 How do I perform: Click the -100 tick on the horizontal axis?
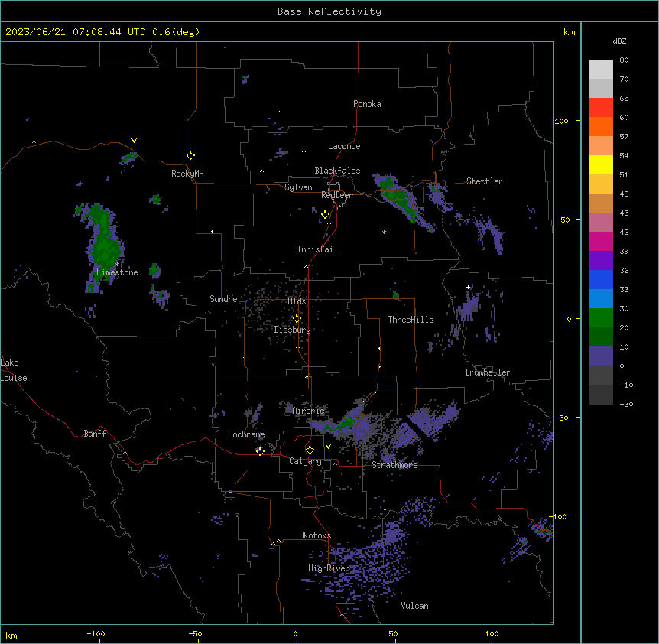96,634
